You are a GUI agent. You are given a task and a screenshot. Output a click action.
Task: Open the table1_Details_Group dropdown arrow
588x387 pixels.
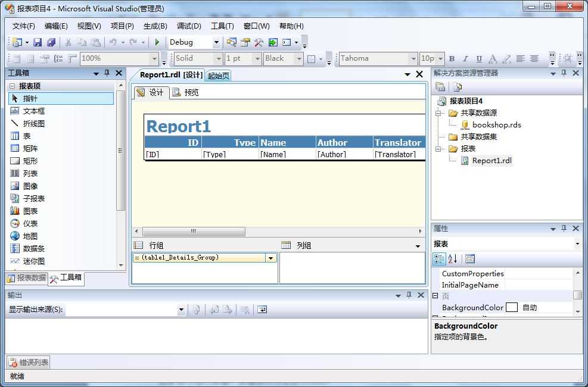(x=270, y=258)
